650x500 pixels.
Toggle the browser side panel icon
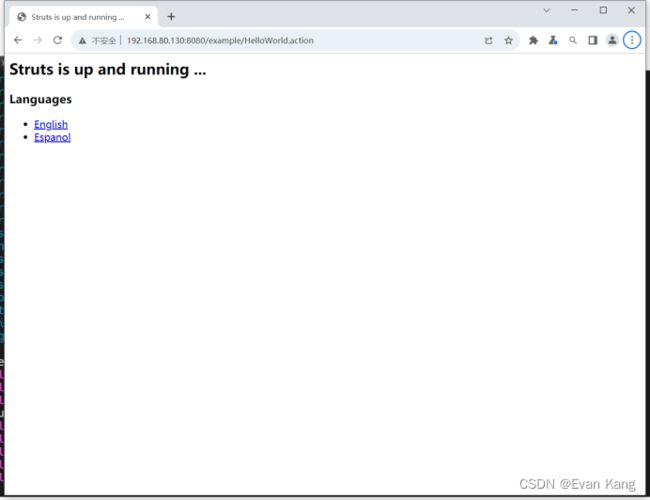coord(593,40)
